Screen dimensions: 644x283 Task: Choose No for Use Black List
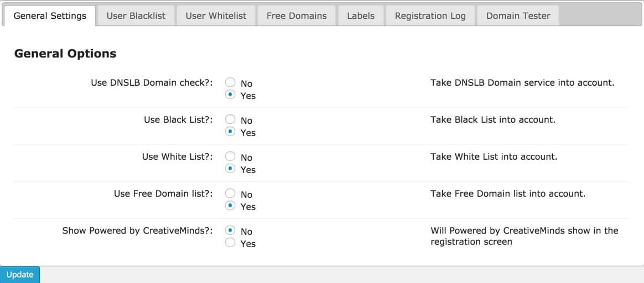(230, 119)
